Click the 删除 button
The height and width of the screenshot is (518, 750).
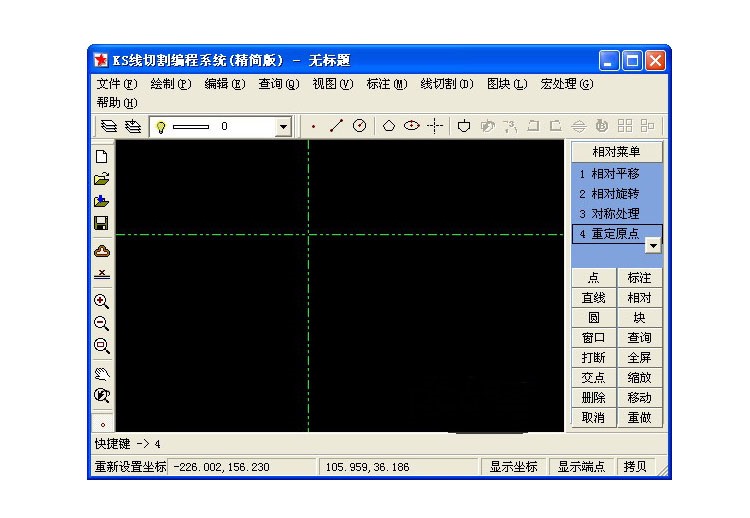[593, 398]
